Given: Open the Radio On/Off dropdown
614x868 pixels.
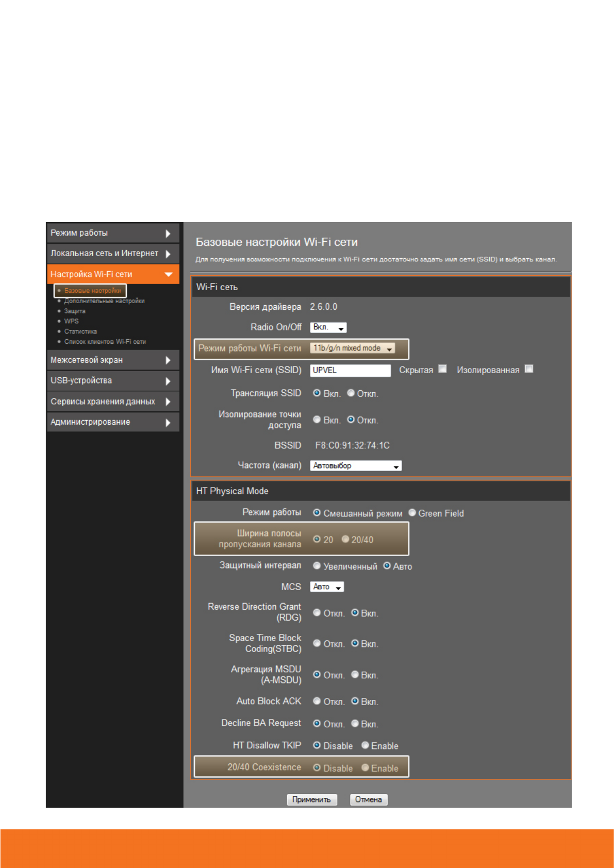Looking at the screenshot, I should pos(328,327).
